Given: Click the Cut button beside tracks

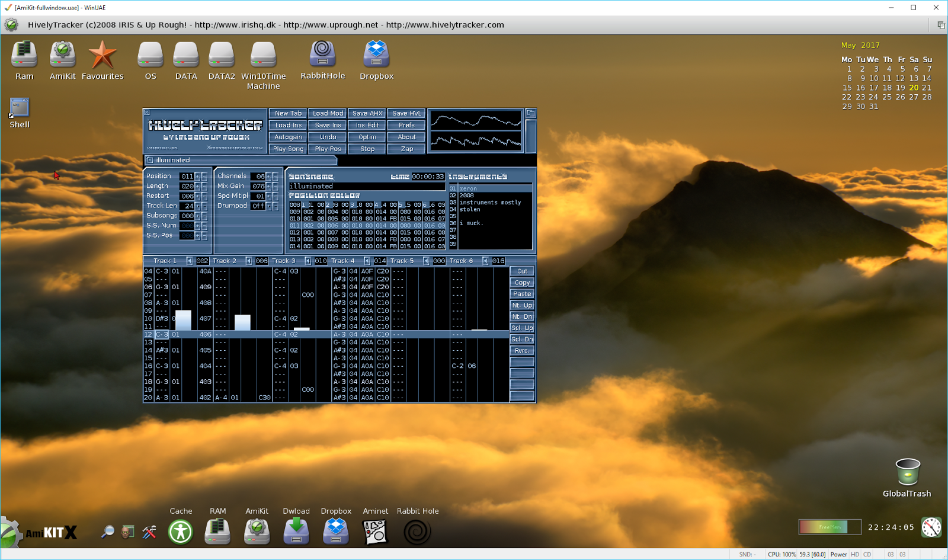Looking at the screenshot, I should 522,271.
